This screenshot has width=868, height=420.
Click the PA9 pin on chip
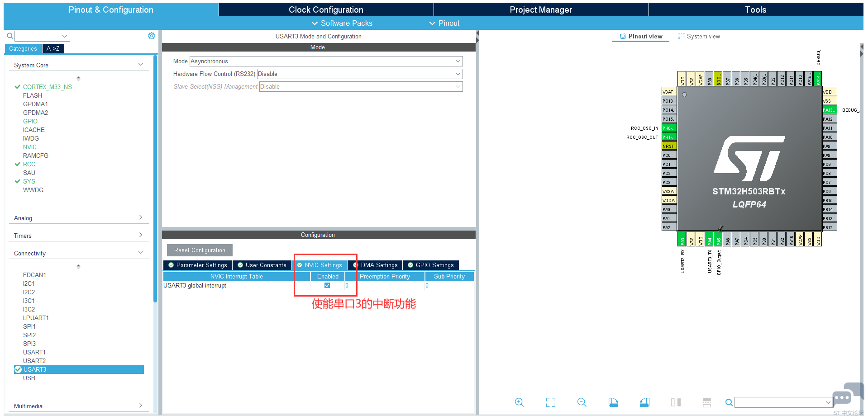point(830,146)
